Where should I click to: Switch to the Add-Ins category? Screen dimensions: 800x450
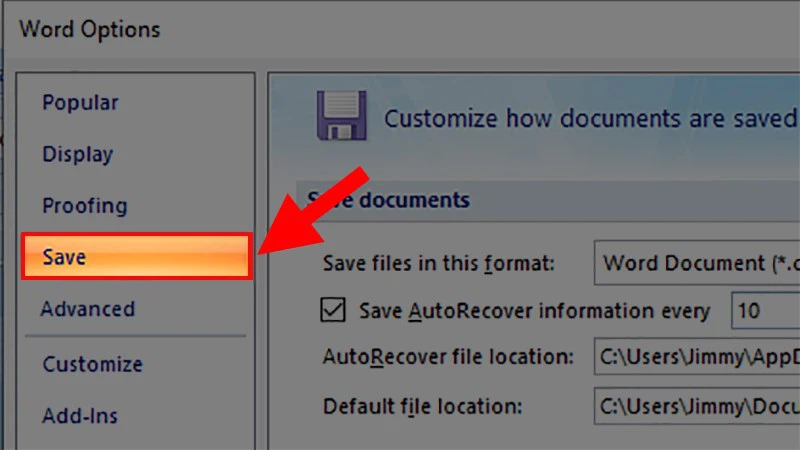coord(79,415)
